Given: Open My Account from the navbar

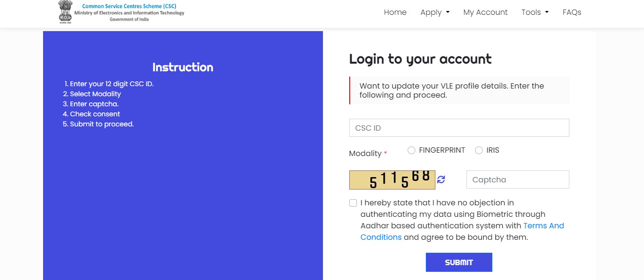Looking at the screenshot, I should 485,12.
